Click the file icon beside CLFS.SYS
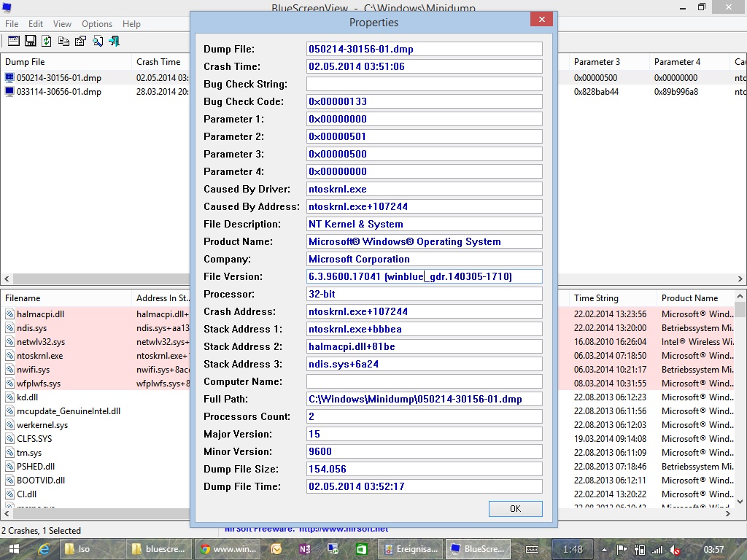Image resolution: width=747 pixels, height=560 pixels. (x=9, y=438)
